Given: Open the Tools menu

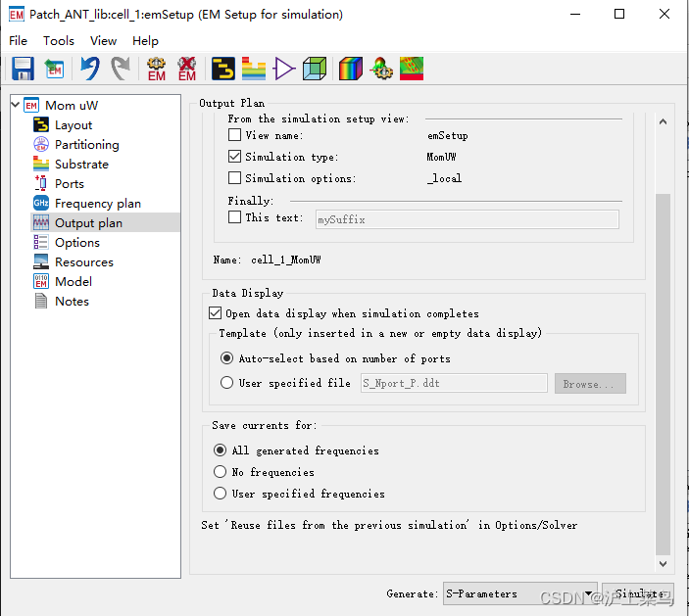Looking at the screenshot, I should [x=59, y=41].
